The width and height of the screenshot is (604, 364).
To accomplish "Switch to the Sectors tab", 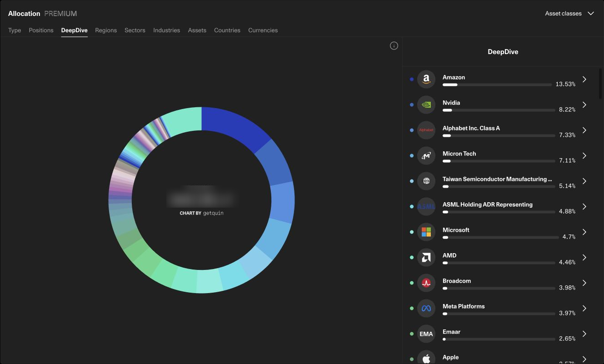I will point(135,30).
